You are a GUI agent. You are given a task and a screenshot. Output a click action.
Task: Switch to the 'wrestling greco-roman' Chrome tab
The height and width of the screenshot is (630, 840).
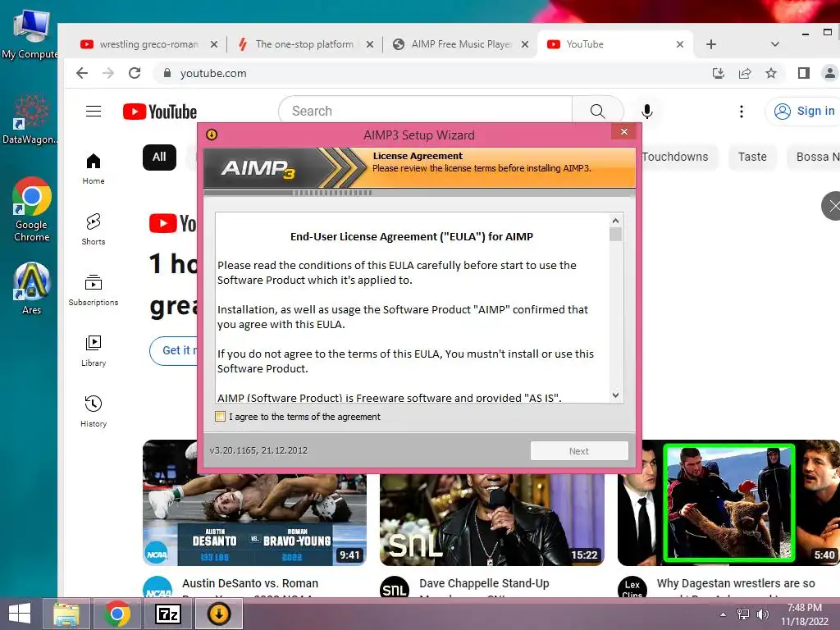point(149,44)
